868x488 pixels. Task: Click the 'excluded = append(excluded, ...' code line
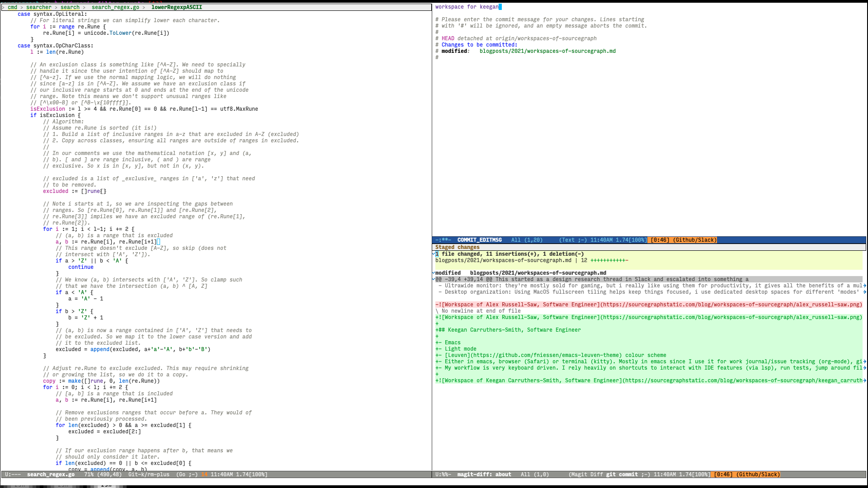pos(133,349)
